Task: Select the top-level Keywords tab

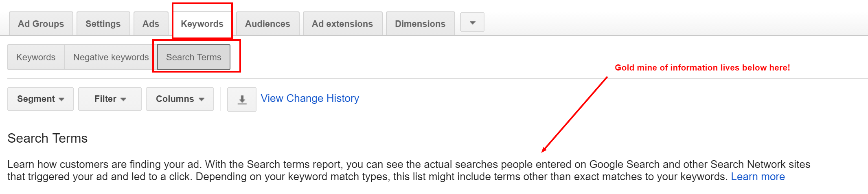Action: (202, 24)
